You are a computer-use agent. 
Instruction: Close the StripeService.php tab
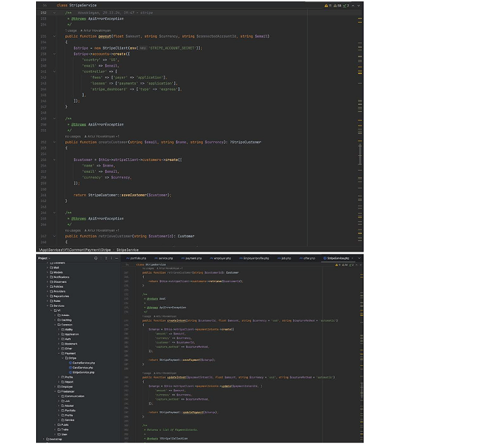(352, 258)
